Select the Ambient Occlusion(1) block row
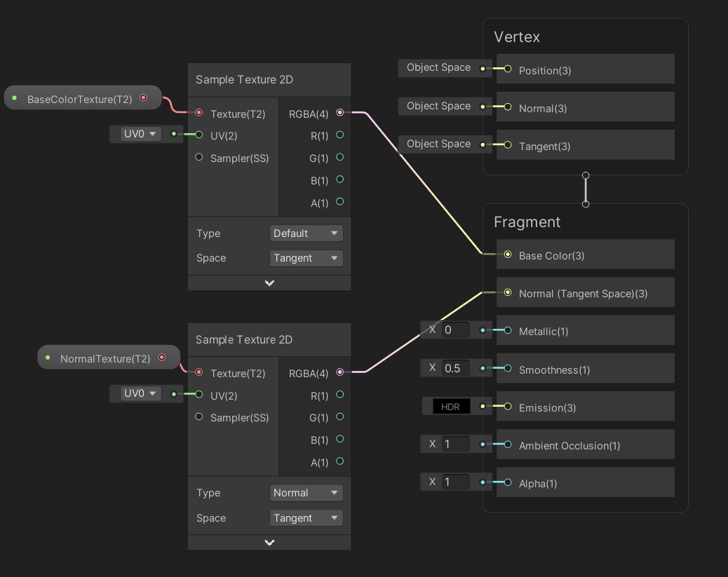Image resolution: width=728 pixels, height=577 pixels. (586, 444)
